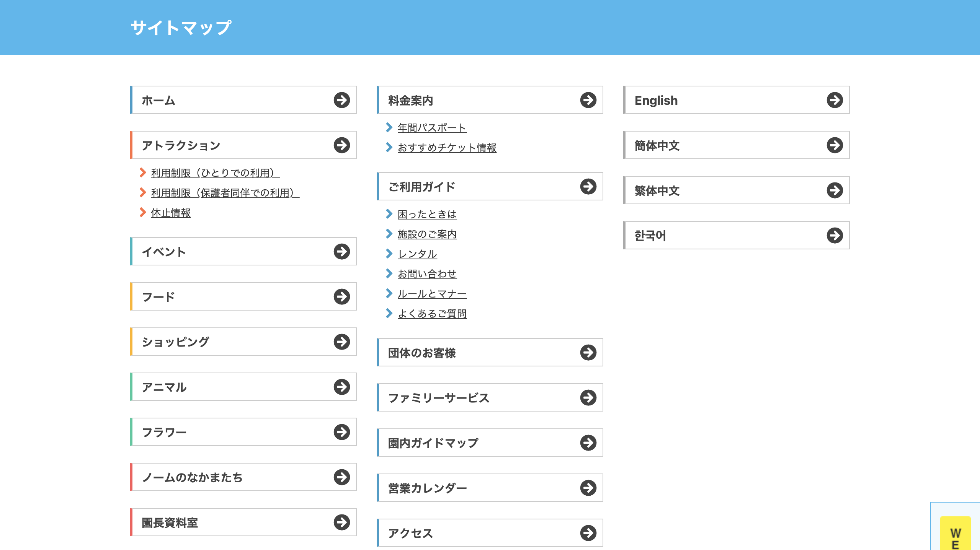
Task: Click the chevron before 困ったときは
Action: pyautogui.click(x=390, y=215)
